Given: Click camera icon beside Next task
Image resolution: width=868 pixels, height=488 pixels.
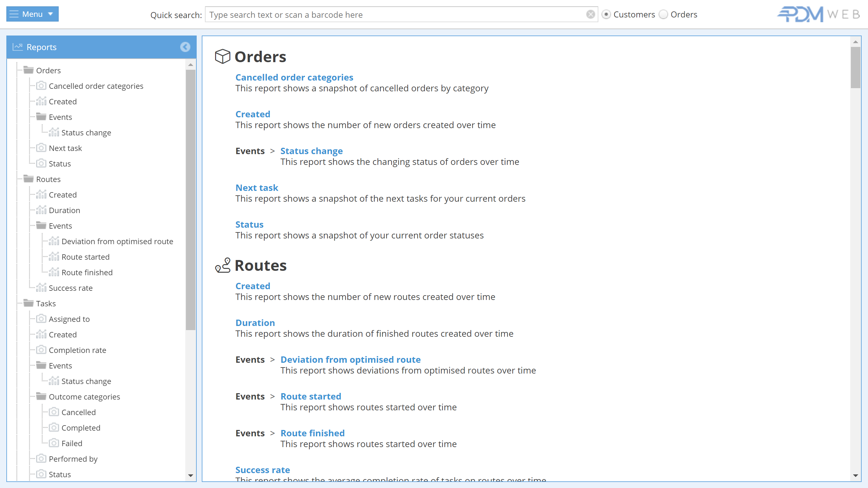Looking at the screenshot, I should click(x=41, y=148).
